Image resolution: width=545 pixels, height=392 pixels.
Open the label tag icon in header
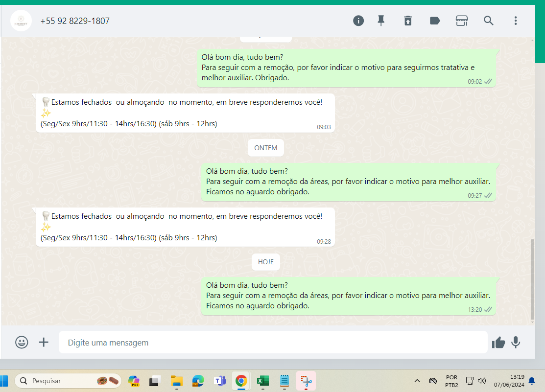(434, 21)
